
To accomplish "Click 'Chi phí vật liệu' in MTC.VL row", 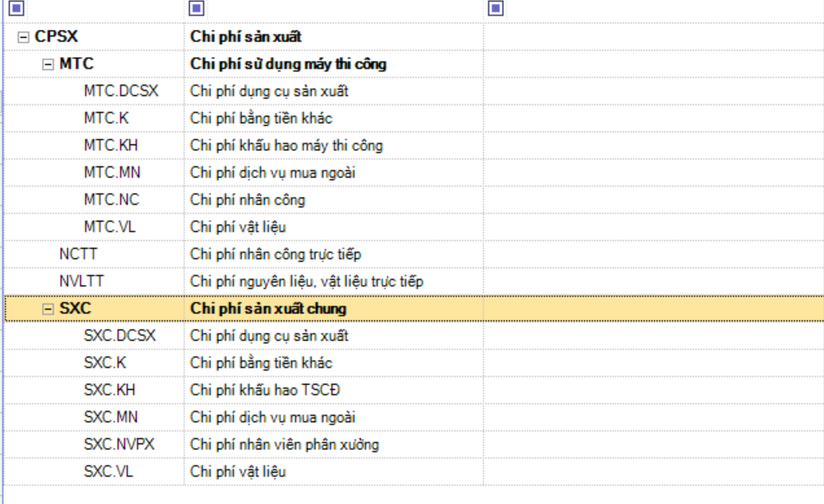I will tap(238, 227).
